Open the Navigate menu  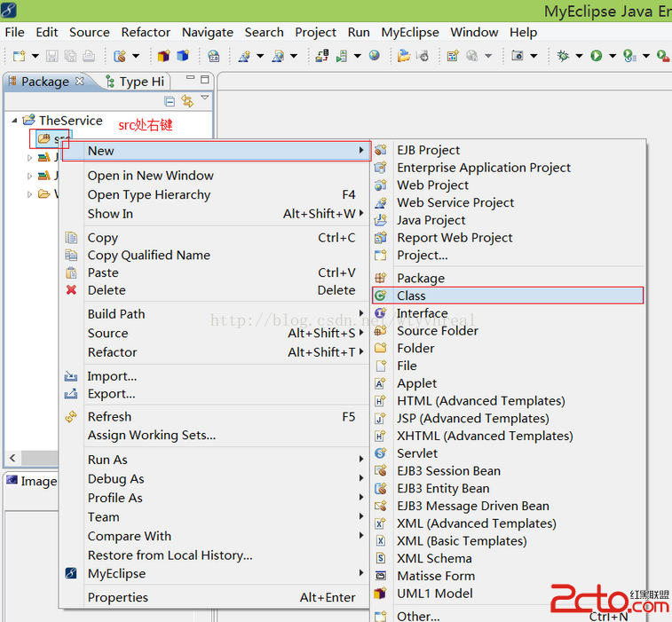click(208, 32)
